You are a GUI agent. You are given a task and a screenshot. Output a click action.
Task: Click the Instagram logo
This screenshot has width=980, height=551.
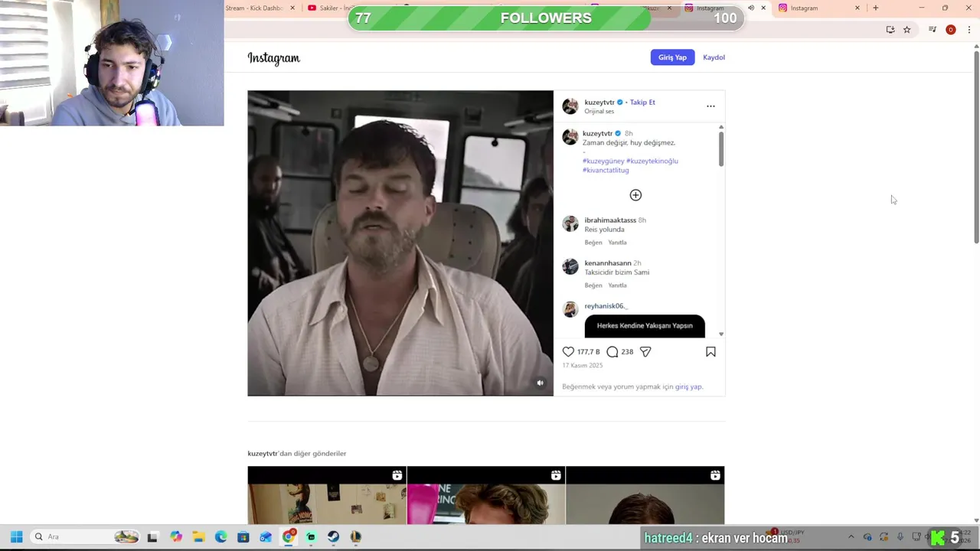[x=273, y=58]
